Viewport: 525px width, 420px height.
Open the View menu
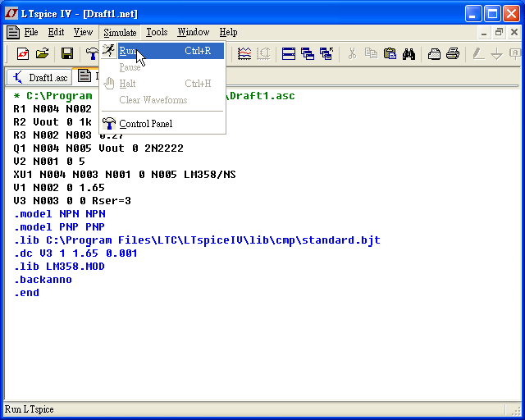click(83, 32)
